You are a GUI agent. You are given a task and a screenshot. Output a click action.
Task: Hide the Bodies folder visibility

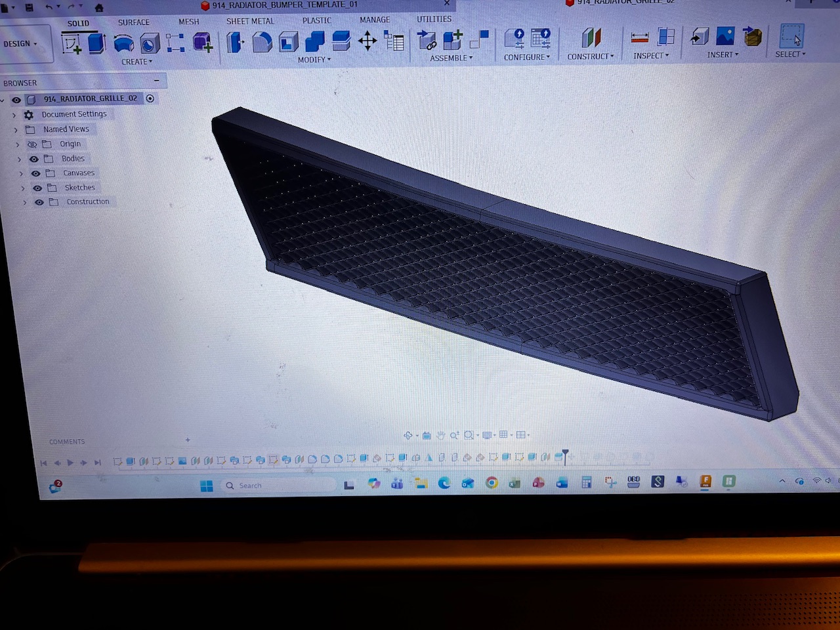33,159
